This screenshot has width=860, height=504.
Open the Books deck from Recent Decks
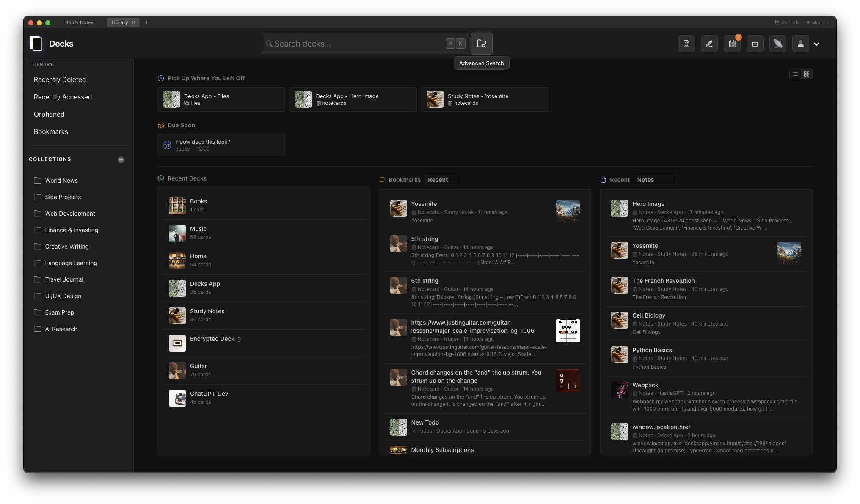pos(198,205)
